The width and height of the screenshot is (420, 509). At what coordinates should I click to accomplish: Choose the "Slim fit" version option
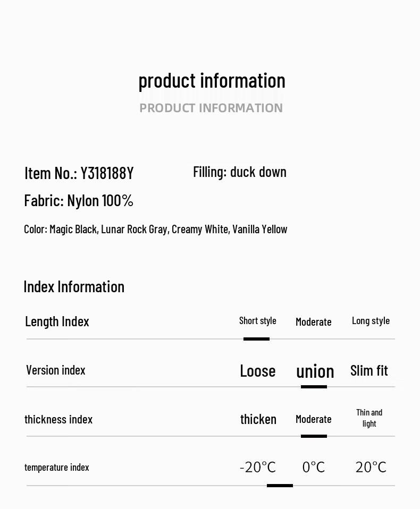(369, 370)
